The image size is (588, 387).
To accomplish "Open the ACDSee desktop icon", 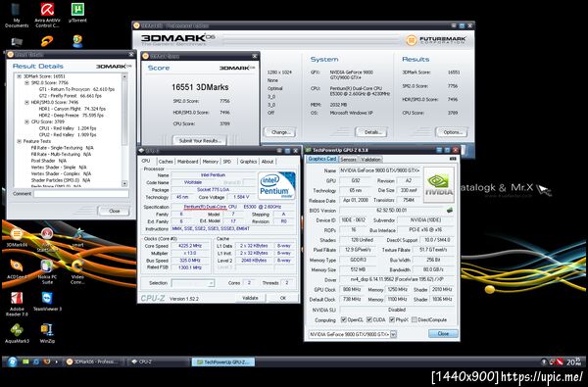I will tap(17, 269).
